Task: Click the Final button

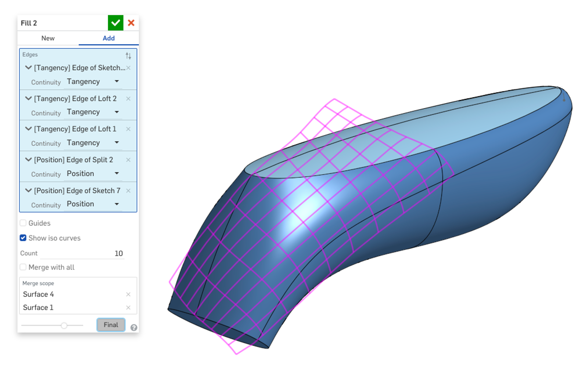Action: (111, 325)
